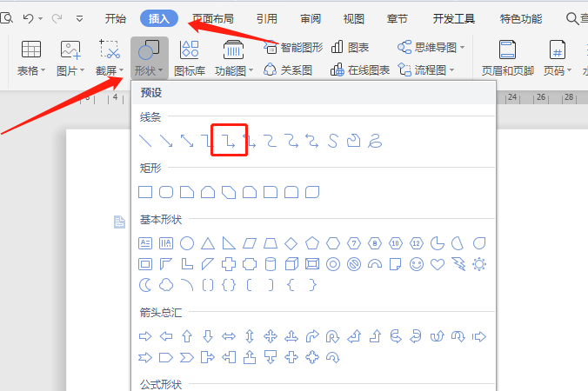This screenshot has width=588, height=391.
Task: Open the 思维导图 mind map dropdown
Action: tap(431, 48)
